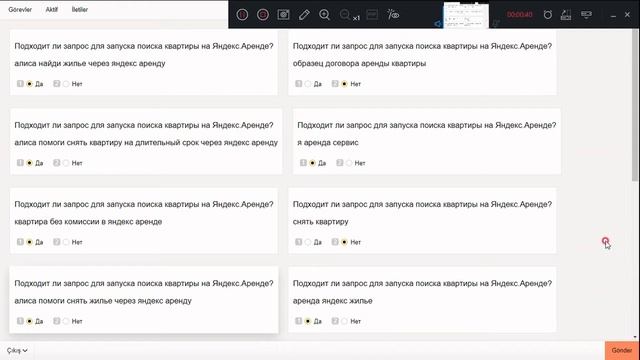Screen dimensions: 640x360
Task: Choose Нет for 'алиса помоги снять жилье через яндекс аренду'
Action: coord(66,321)
